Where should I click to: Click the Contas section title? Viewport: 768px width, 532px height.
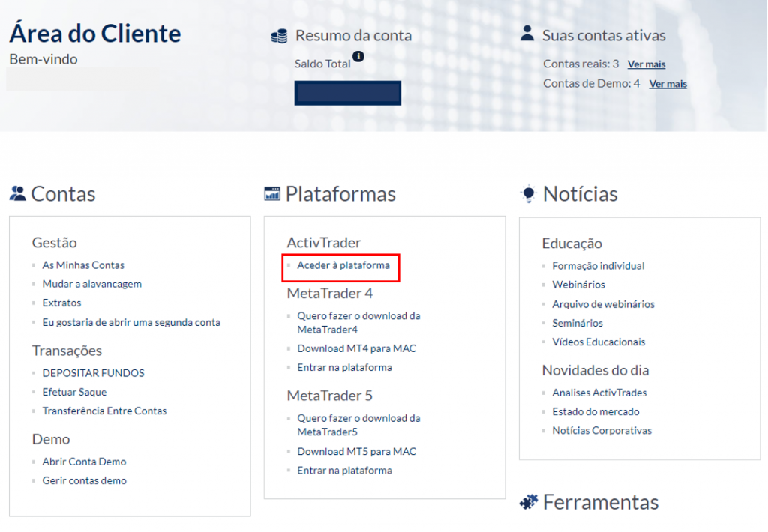coord(63,194)
